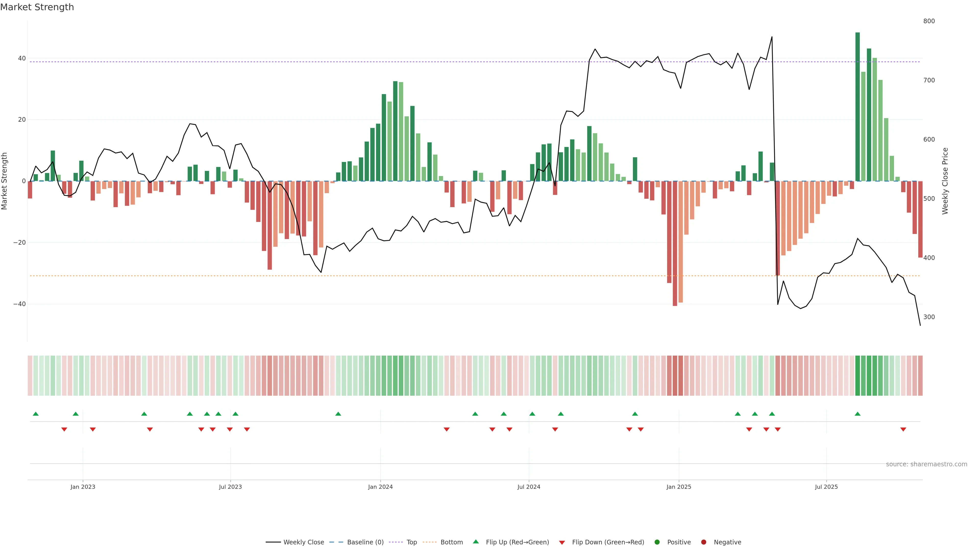Click the source: sharemaestro.com text
Screen dimensions: 980x551
926,464
